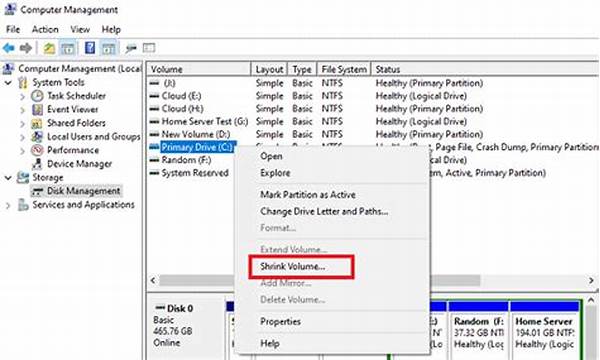
Task: Click the horizontal scrollbar right arrow
Action: [x=591, y=280]
